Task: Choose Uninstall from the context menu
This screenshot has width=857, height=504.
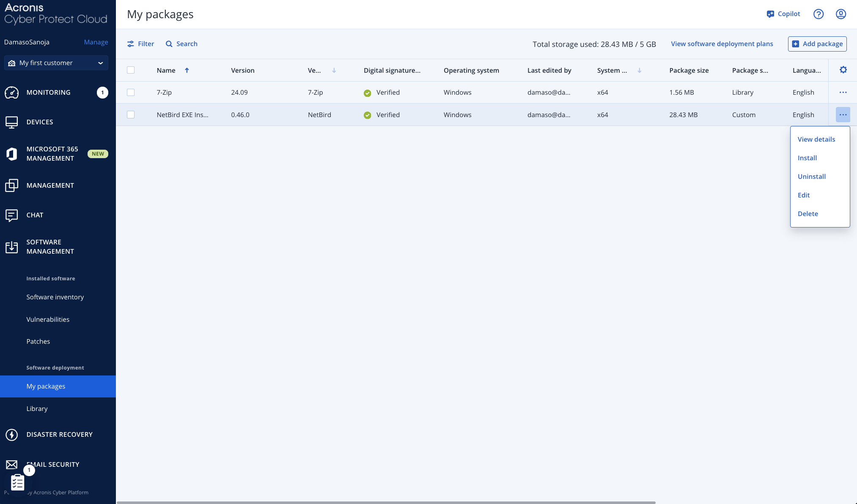Action: click(811, 176)
